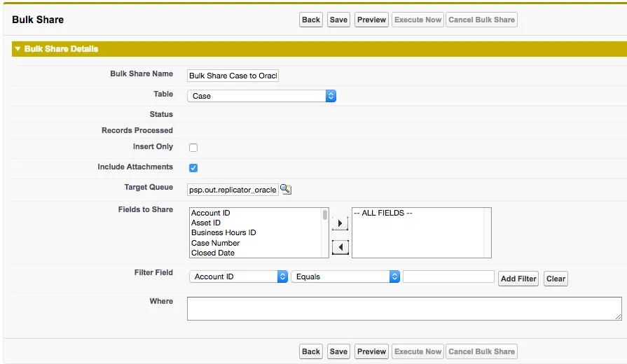Click the bottom Back button
The height and width of the screenshot is (364, 627).
pos(311,351)
